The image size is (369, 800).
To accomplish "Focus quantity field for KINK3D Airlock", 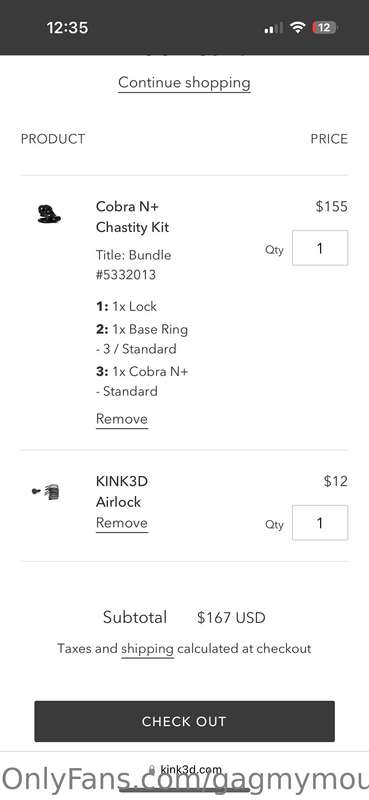I will point(320,523).
